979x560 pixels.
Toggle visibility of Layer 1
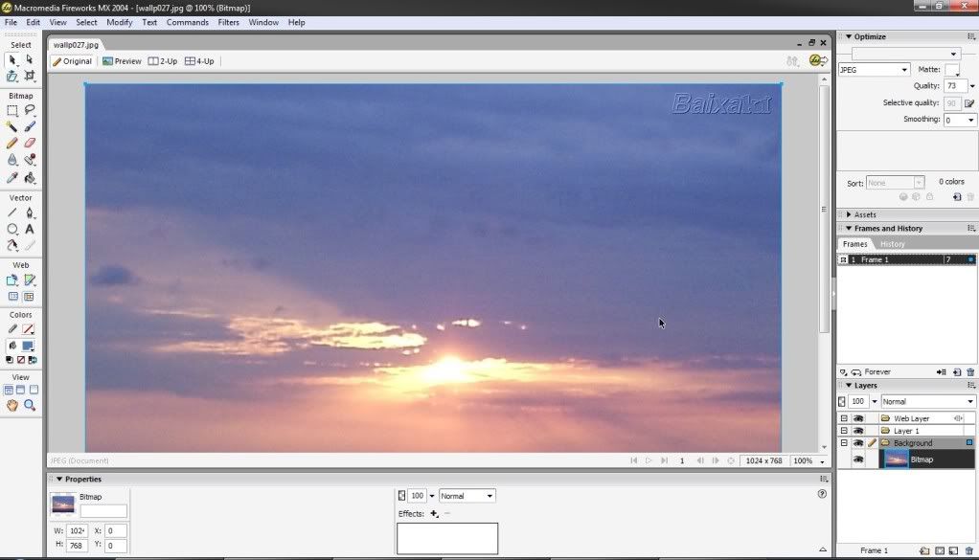[858, 431]
